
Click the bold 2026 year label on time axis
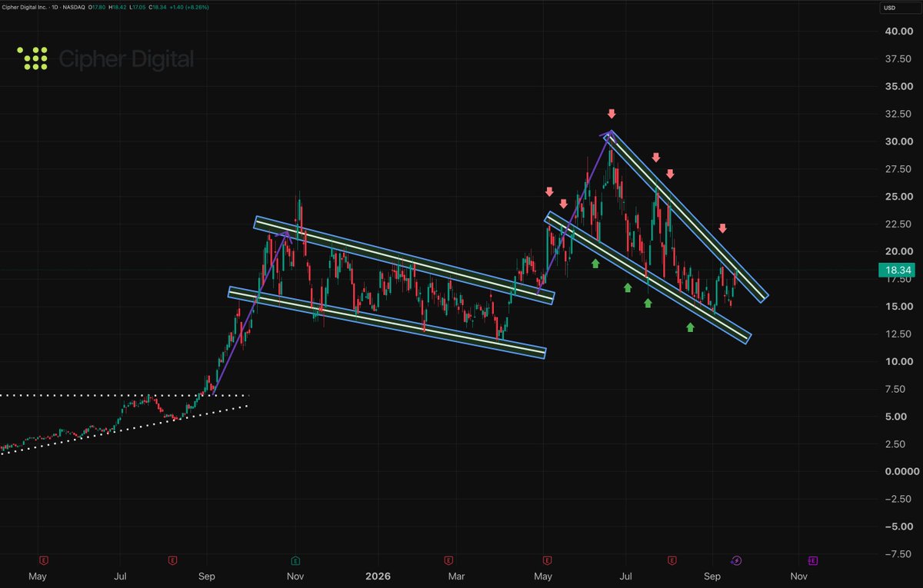coord(377,576)
